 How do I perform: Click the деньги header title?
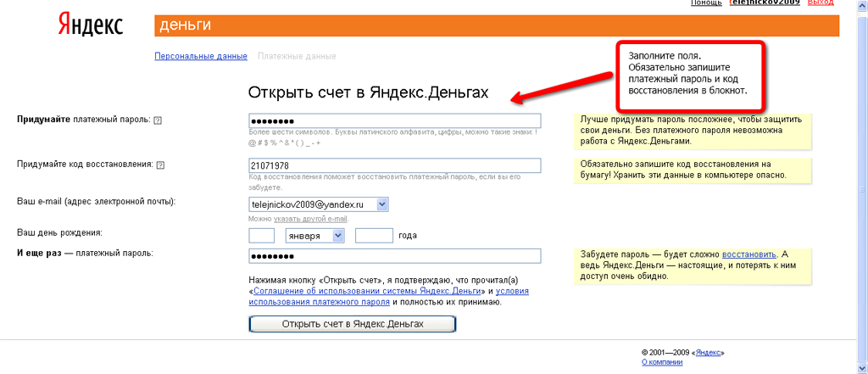[184, 25]
